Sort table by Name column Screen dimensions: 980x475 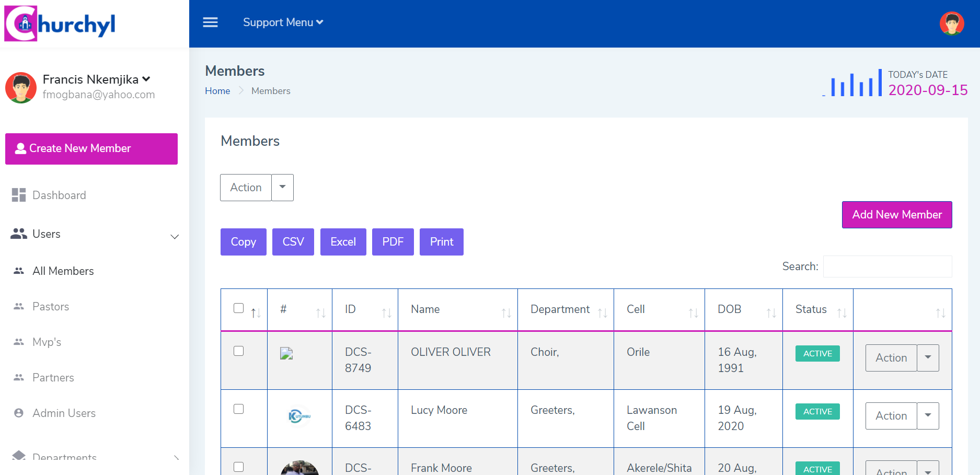(x=506, y=313)
